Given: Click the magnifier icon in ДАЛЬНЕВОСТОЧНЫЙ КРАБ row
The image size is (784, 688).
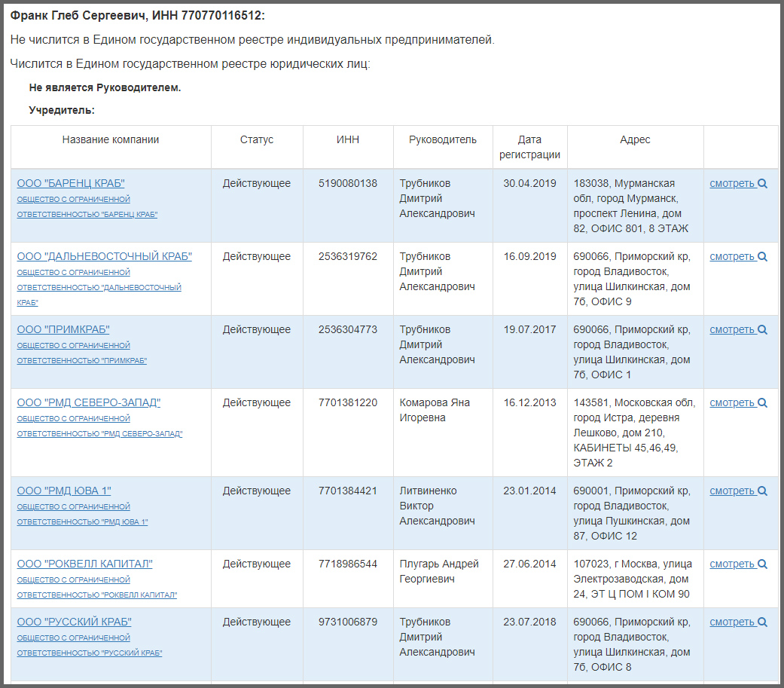Looking at the screenshot, I should click(x=762, y=257).
